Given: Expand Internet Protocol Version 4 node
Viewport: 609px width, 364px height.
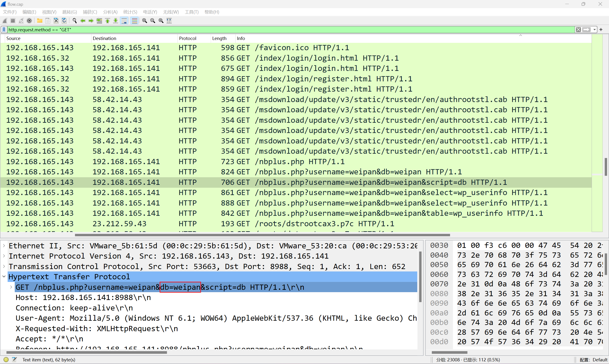Looking at the screenshot, I should (x=4, y=256).
